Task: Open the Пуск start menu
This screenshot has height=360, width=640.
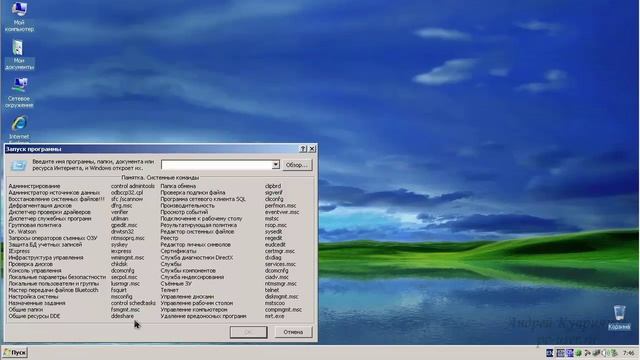Action: [x=15, y=352]
